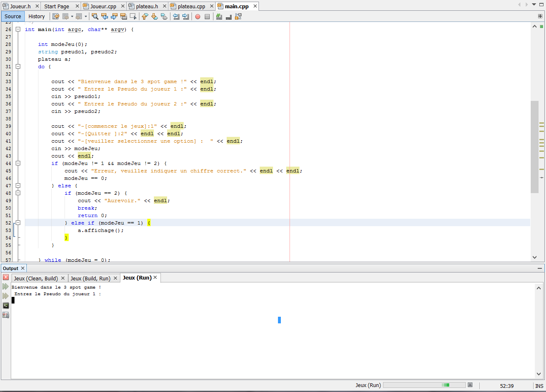Close the main.cpp tab
Screen dimensions: 546x392
coord(255,6)
